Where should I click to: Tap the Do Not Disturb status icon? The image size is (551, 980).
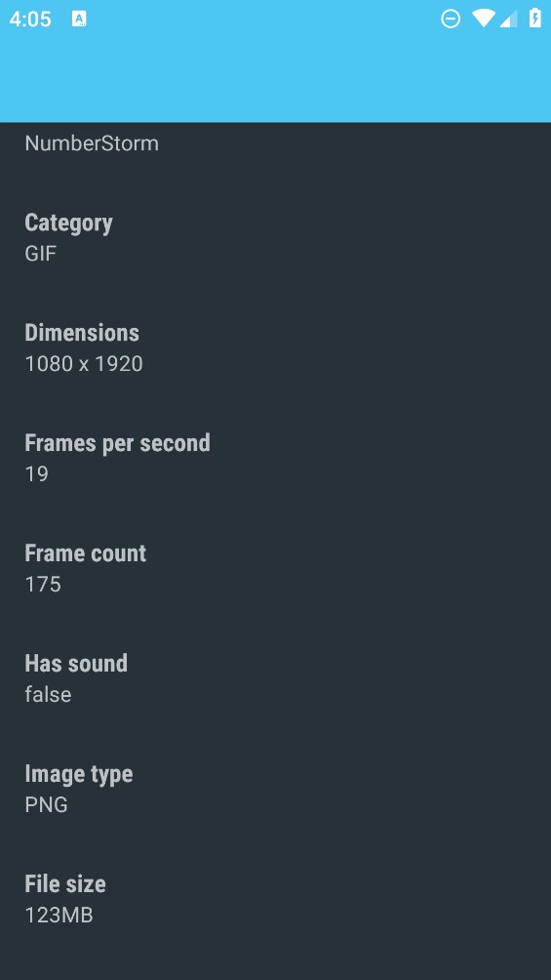click(451, 19)
